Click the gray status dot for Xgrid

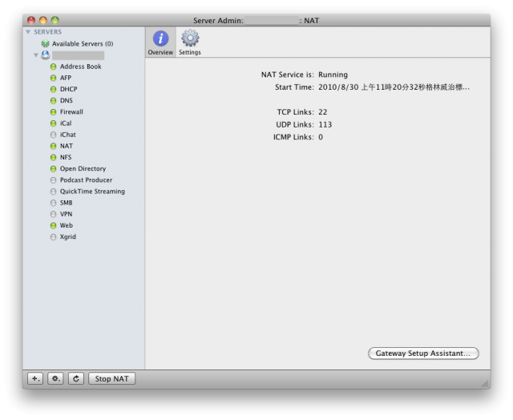pyautogui.click(x=54, y=236)
